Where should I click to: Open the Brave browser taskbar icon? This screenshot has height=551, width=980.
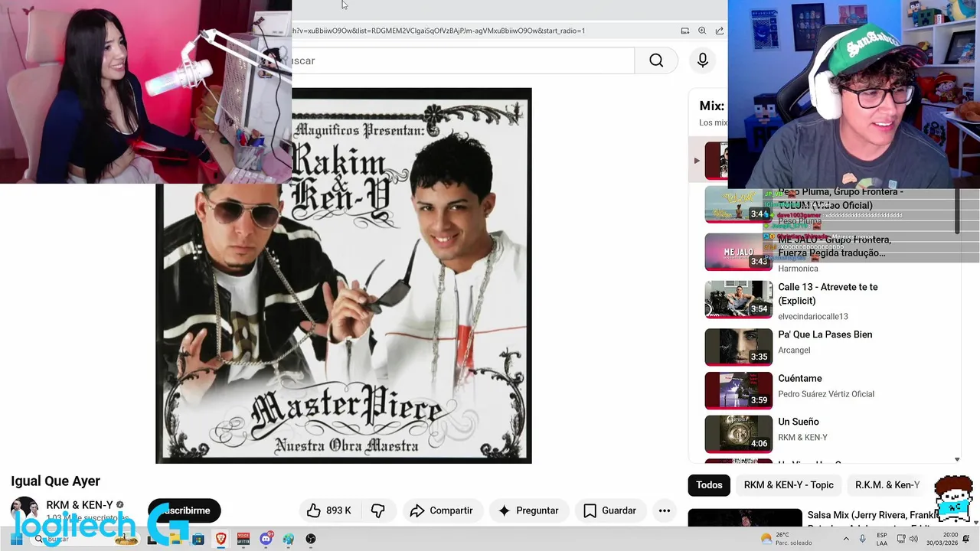[x=221, y=539]
